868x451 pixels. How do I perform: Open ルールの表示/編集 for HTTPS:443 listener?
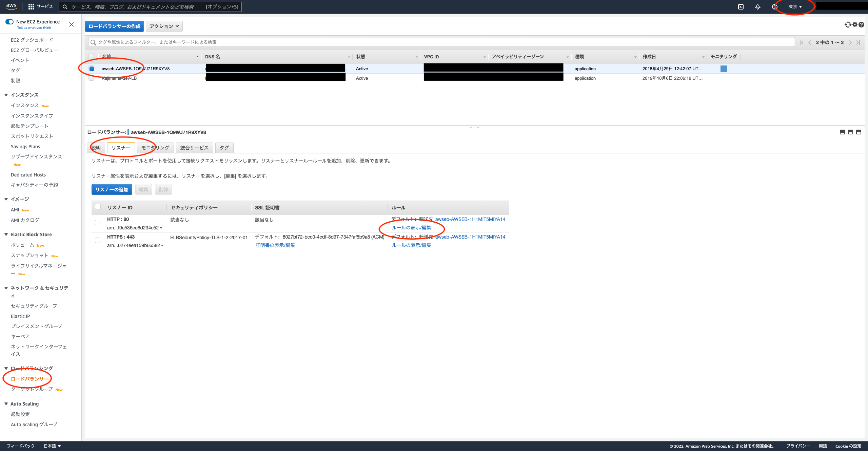[x=411, y=245]
